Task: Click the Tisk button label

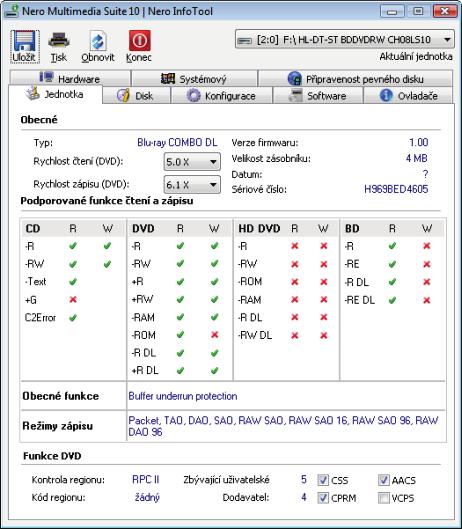Action: tap(59, 57)
